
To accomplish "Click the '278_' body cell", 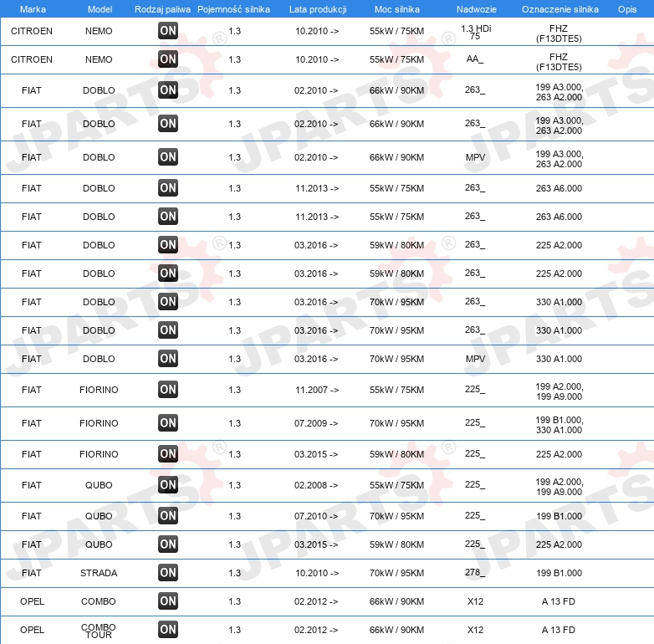I will (475, 572).
